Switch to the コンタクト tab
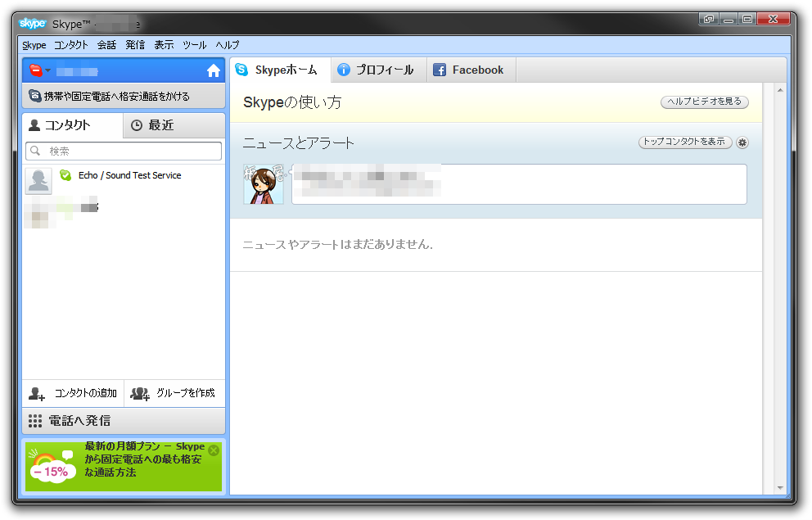Image resolution: width=812 pixels, height=520 pixels. pyautogui.click(x=73, y=124)
